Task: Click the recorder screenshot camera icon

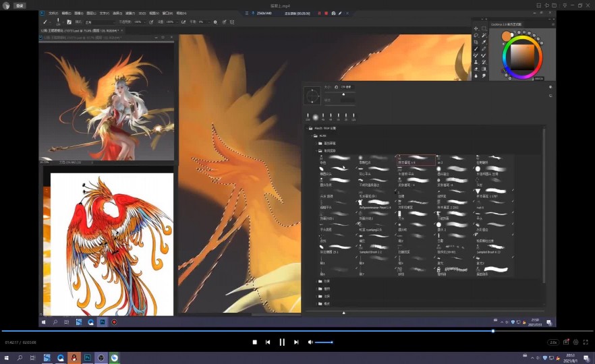Action: point(333,13)
